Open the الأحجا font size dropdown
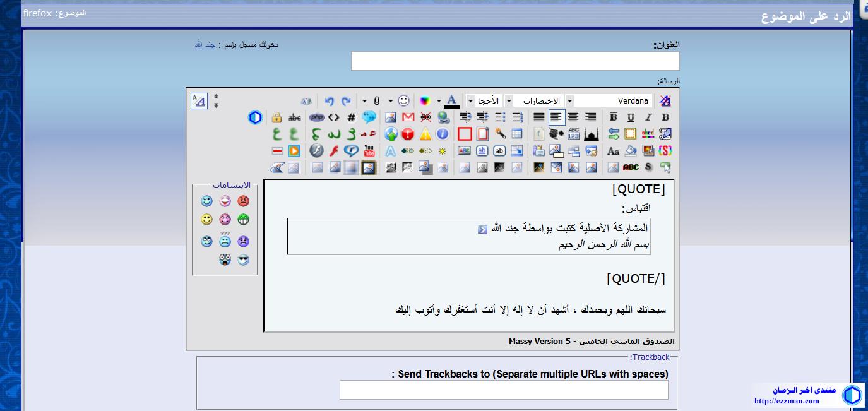Screen dimensions: 868x411 click(470, 101)
